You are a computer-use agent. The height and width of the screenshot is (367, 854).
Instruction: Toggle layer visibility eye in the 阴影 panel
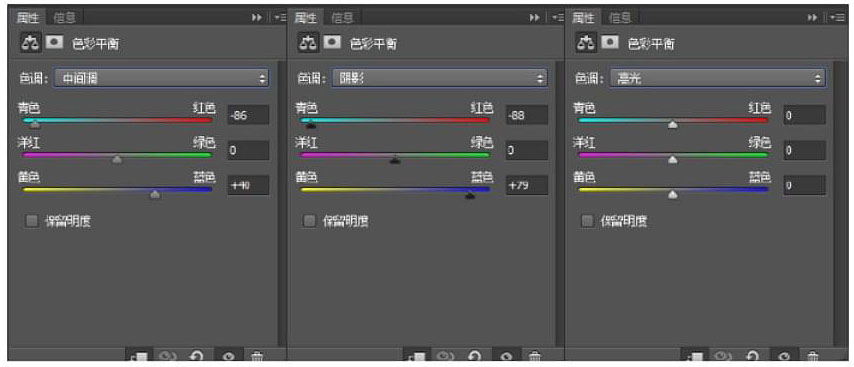pos(507,357)
